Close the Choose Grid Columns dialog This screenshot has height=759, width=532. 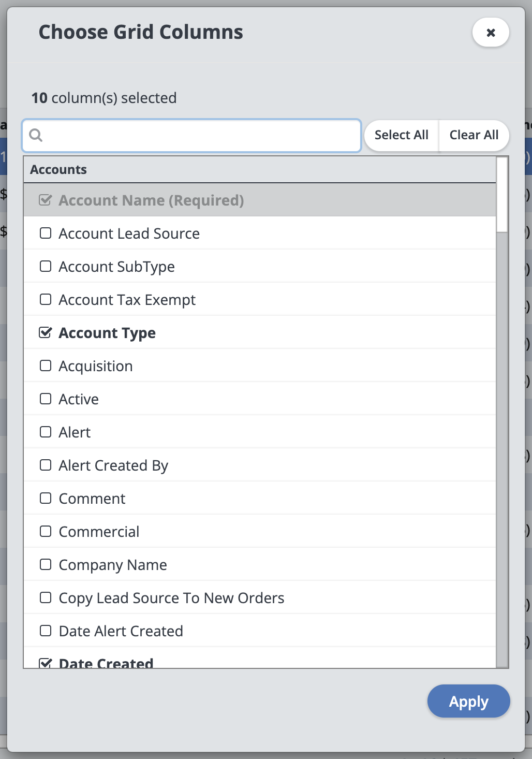click(491, 33)
